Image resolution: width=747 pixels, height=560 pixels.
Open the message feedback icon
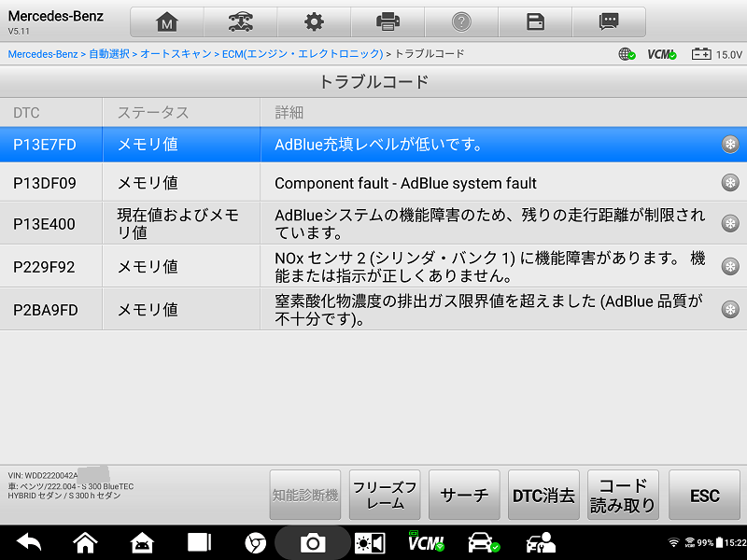(x=609, y=22)
